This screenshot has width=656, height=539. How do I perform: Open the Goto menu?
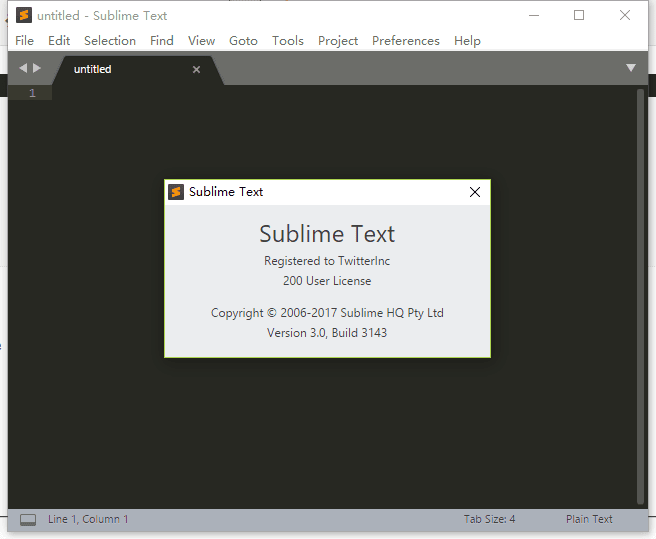point(243,41)
